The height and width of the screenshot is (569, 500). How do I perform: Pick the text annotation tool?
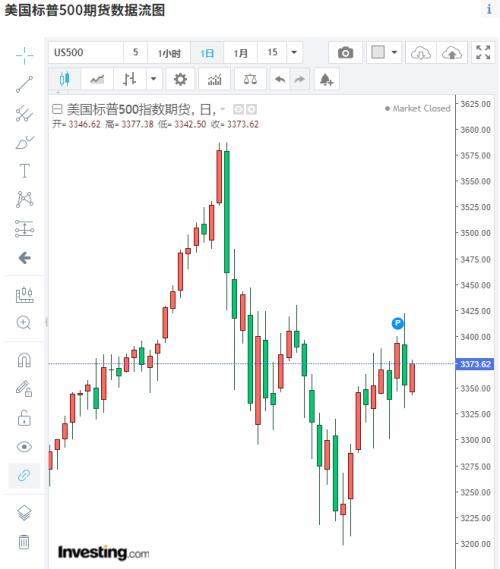point(24,171)
